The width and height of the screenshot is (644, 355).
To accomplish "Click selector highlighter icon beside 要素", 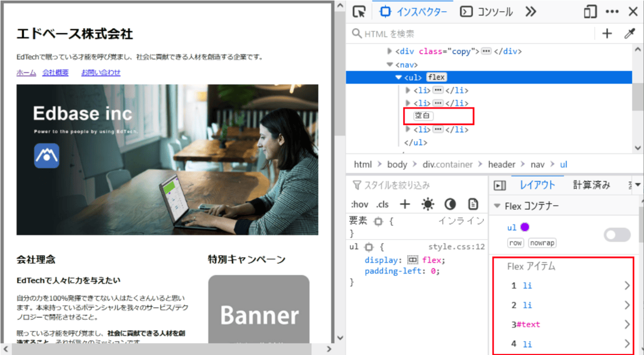I will tap(378, 221).
